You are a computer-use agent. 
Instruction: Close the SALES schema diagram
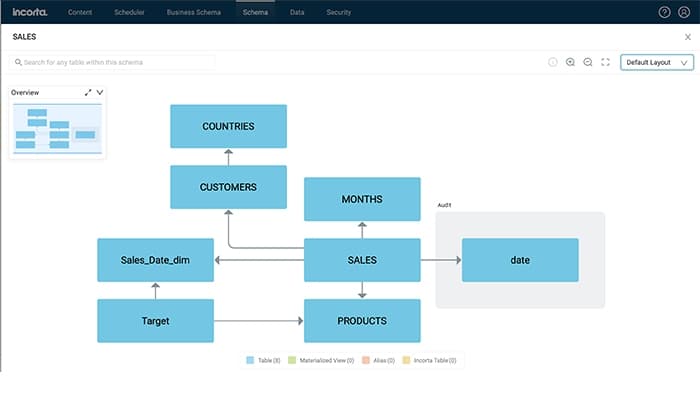(688, 37)
